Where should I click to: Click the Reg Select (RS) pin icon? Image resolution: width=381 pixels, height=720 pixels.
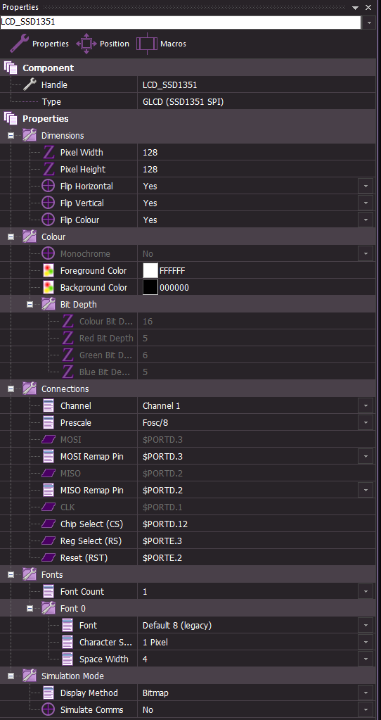[x=48, y=541]
